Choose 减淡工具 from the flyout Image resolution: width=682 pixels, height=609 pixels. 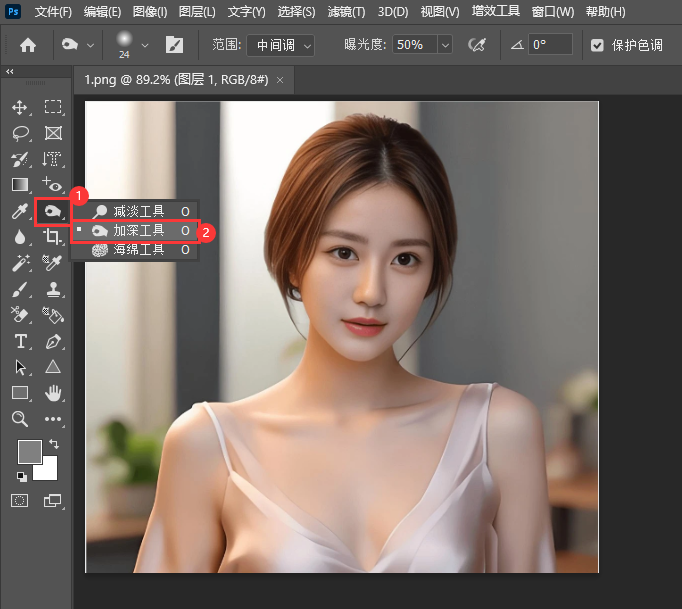pyautogui.click(x=138, y=211)
